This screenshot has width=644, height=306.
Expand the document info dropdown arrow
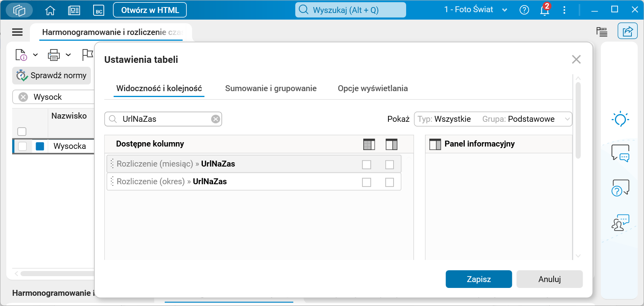pos(35,55)
